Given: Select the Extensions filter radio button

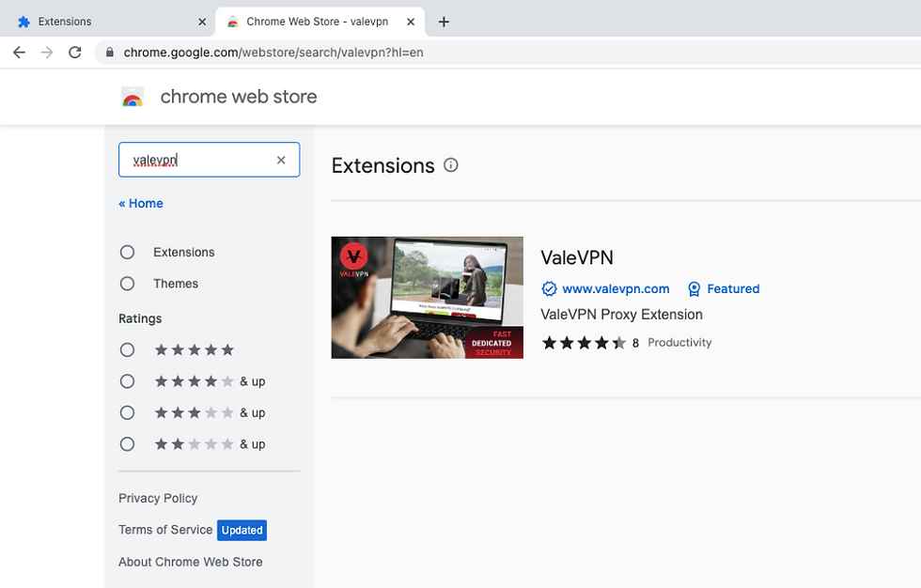Looking at the screenshot, I should coord(127,253).
